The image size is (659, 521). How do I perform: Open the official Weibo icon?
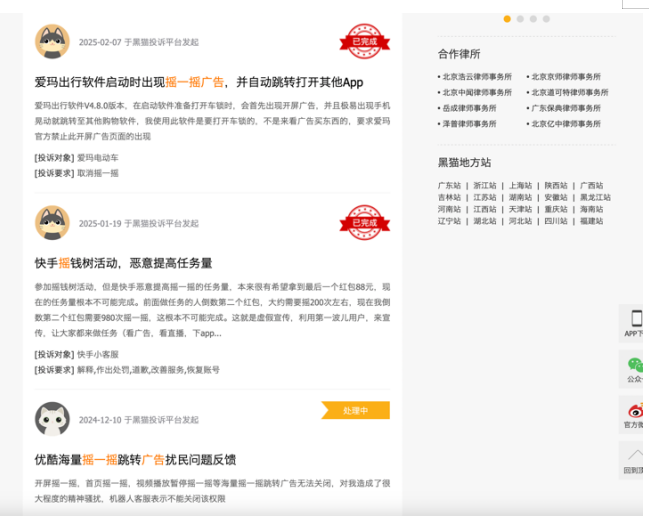point(635,410)
